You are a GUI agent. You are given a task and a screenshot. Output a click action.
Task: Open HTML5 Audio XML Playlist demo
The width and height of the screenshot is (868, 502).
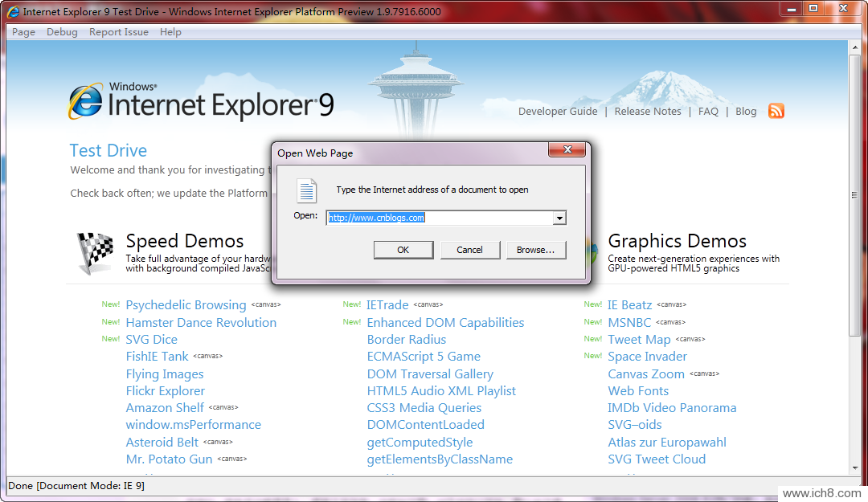441,390
